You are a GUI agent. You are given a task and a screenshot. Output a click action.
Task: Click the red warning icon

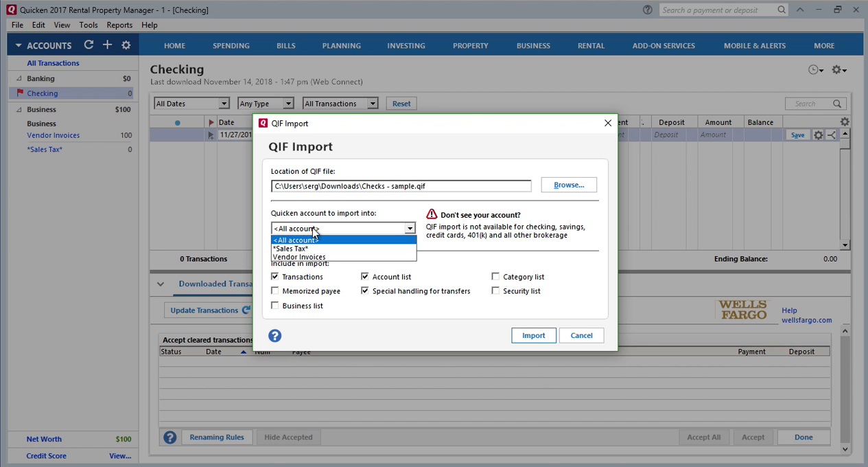(x=432, y=214)
